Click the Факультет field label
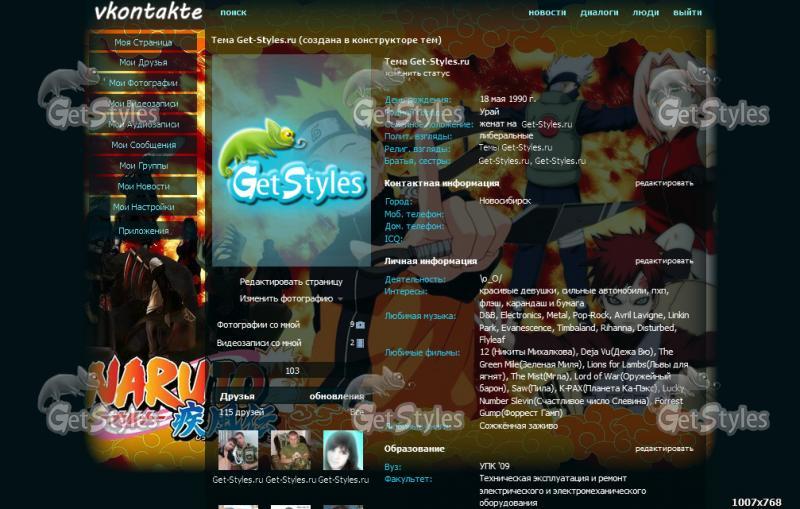This screenshot has width=800, height=509. [408, 479]
